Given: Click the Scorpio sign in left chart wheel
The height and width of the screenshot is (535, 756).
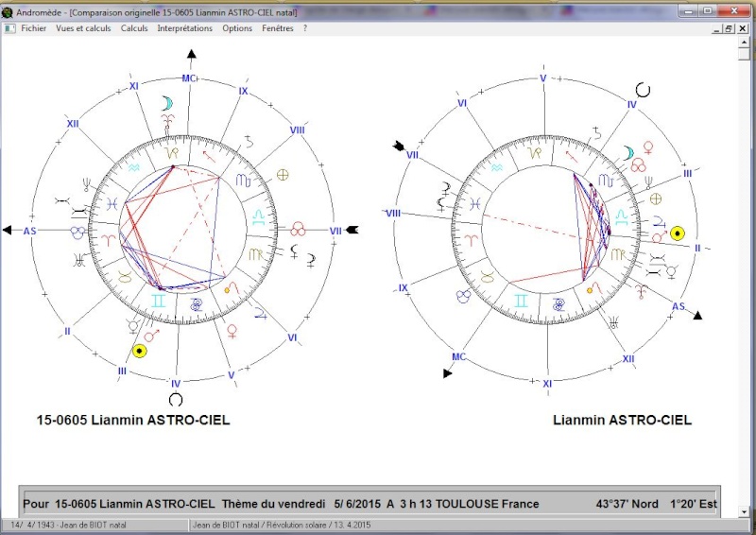Looking at the screenshot, I should click(243, 181).
